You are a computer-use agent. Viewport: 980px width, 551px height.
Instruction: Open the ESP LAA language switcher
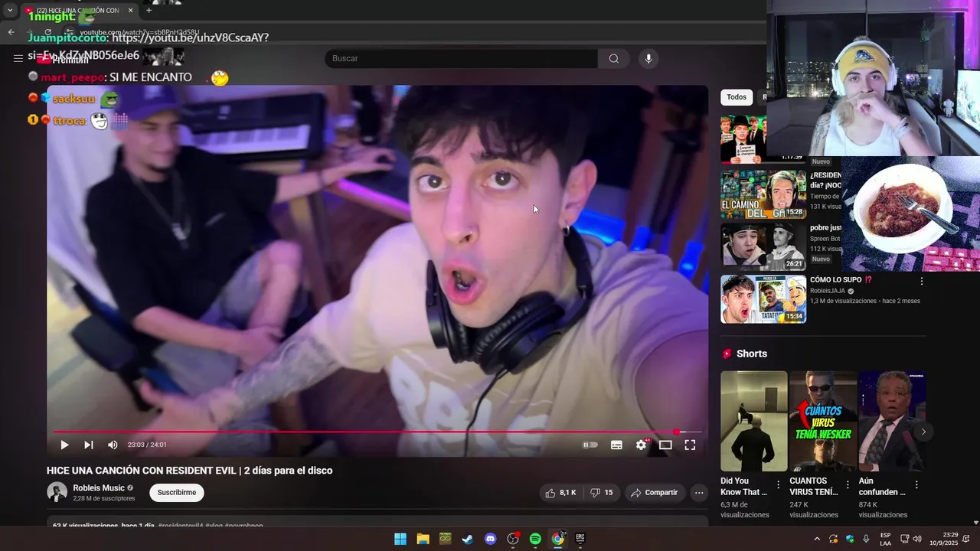click(x=885, y=539)
